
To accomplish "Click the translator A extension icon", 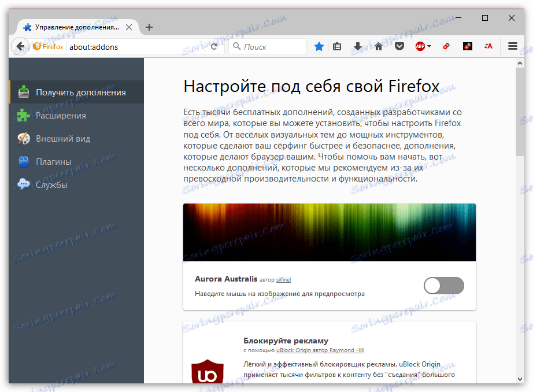I will coord(488,47).
